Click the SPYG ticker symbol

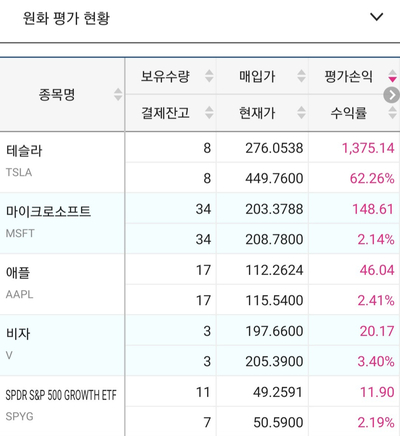tap(19, 416)
